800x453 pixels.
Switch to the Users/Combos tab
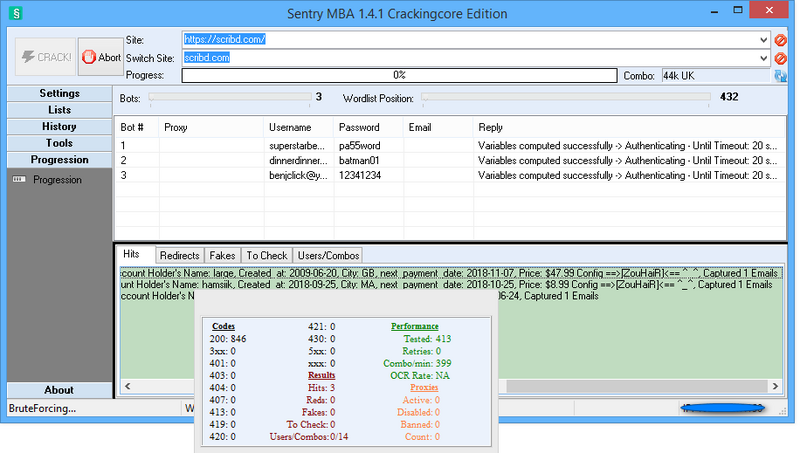coord(329,256)
